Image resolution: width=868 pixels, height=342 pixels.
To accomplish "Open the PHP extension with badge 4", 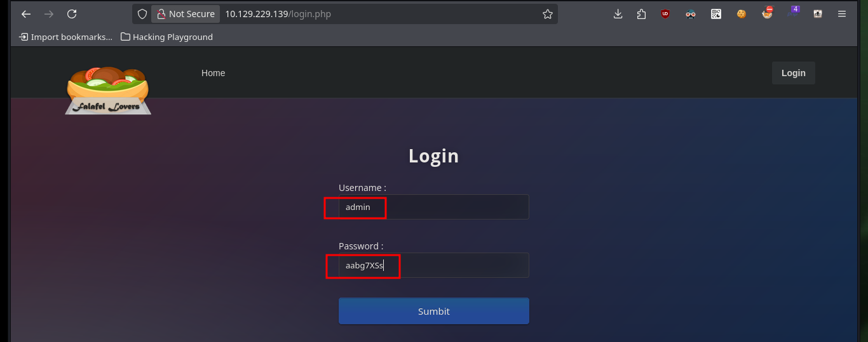I will (x=793, y=13).
